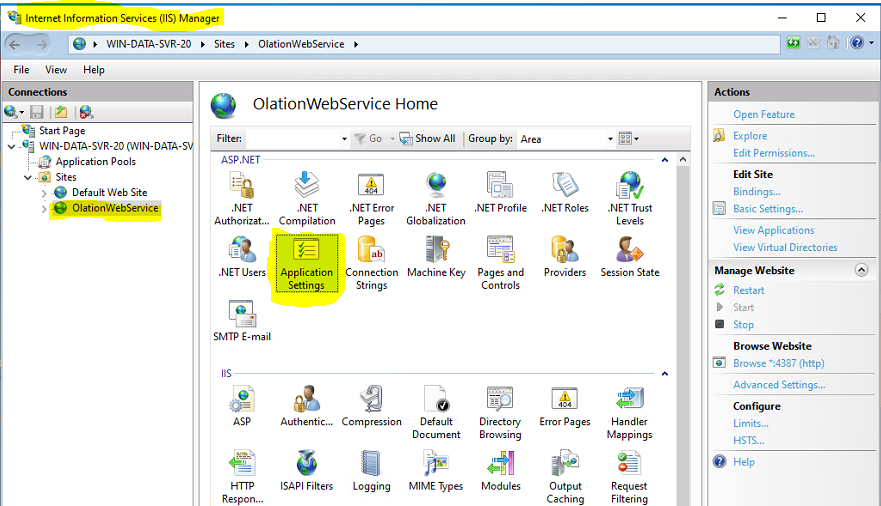Open the Providers feature

tap(565, 257)
